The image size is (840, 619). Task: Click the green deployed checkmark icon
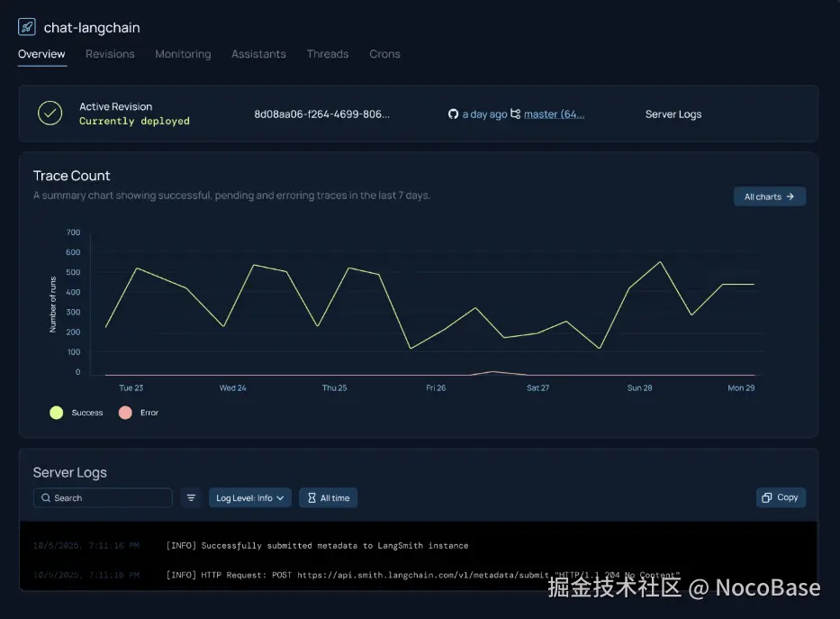tap(50, 113)
